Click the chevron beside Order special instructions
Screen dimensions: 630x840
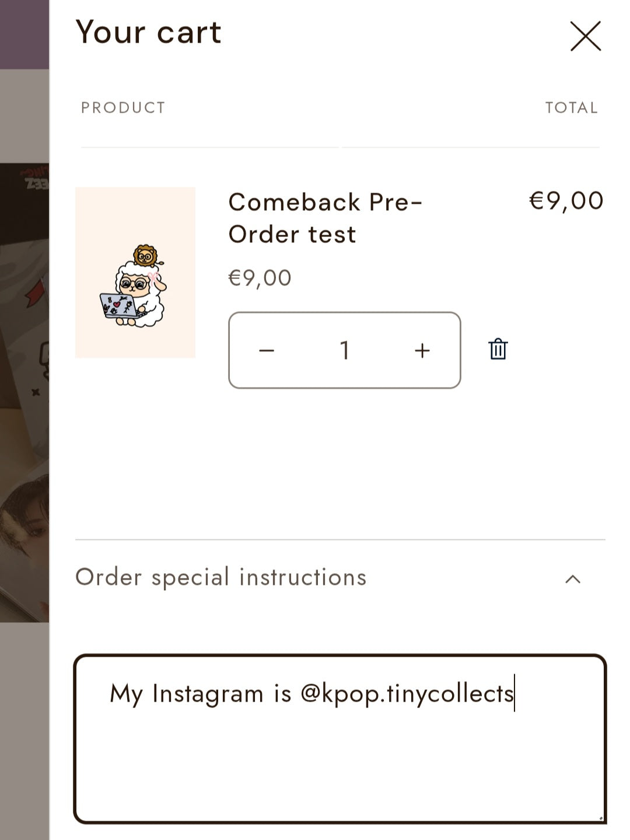573,579
